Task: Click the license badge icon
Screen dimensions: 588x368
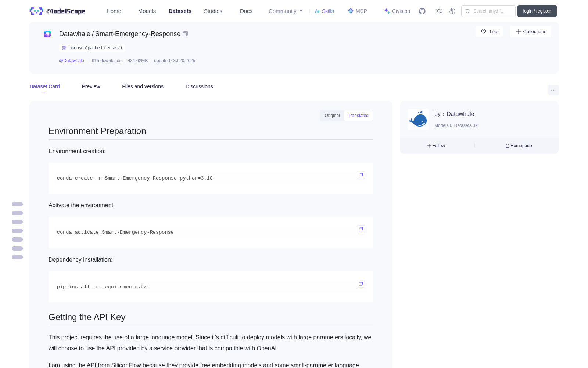Action: [64, 48]
